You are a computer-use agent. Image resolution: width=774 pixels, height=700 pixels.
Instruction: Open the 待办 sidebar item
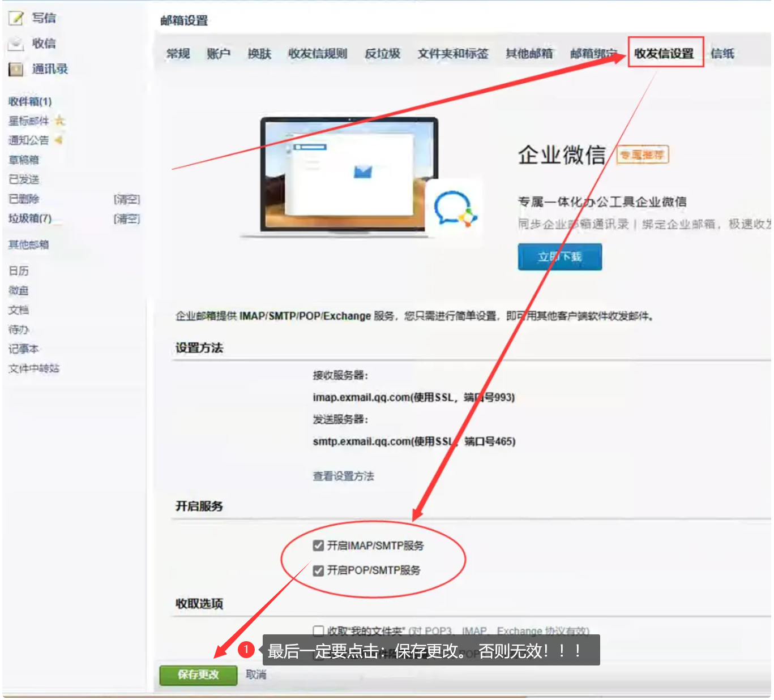click(x=19, y=329)
